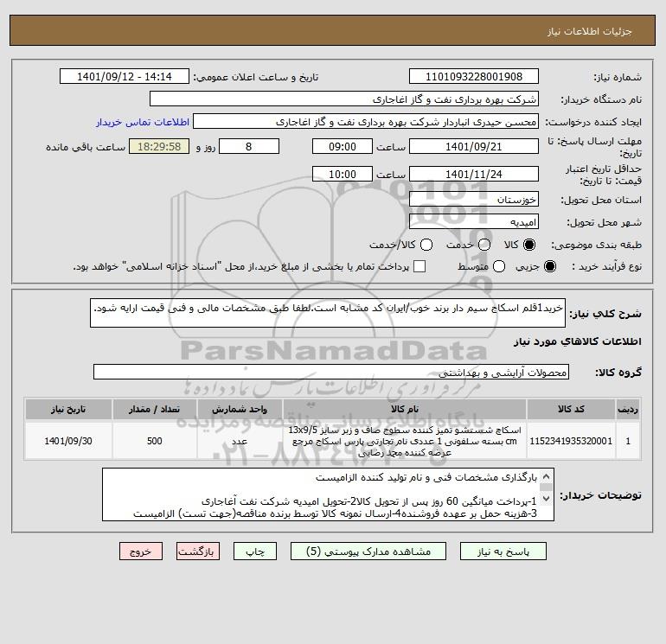Viewport: 666px width, 644px height.
Task: Click the نام کالا column header
Action: point(405,409)
